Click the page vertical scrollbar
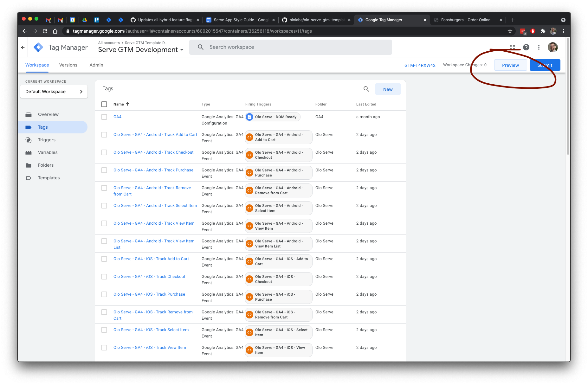The image size is (588, 385). coord(568,97)
